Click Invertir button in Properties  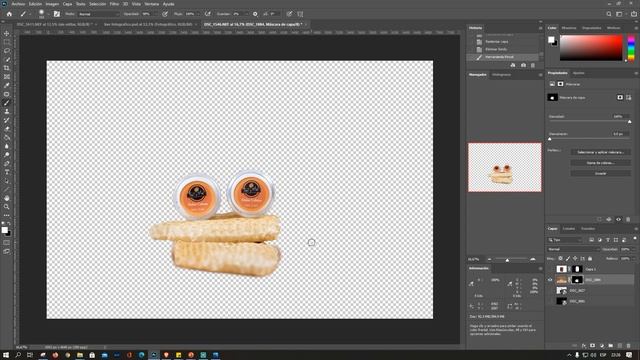tap(600, 173)
